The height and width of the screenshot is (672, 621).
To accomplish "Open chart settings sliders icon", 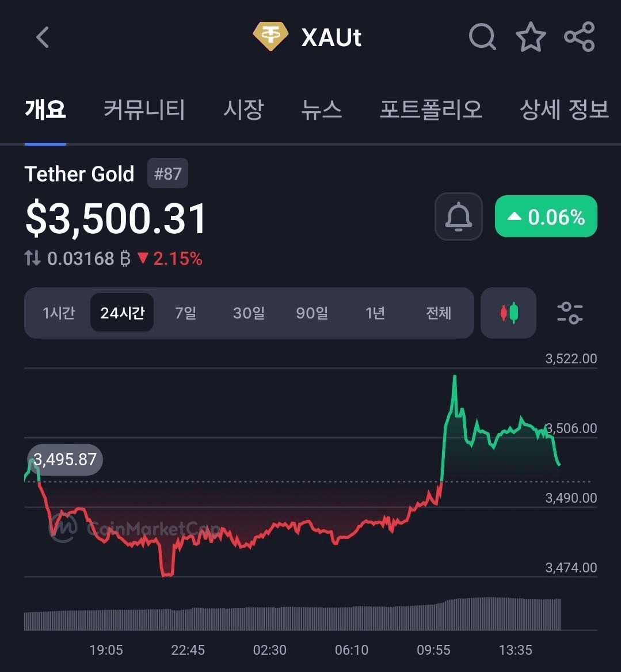I will [570, 313].
